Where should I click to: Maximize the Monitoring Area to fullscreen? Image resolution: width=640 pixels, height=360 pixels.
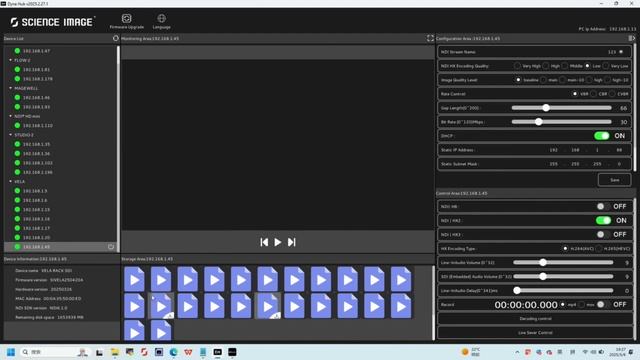(430, 38)
